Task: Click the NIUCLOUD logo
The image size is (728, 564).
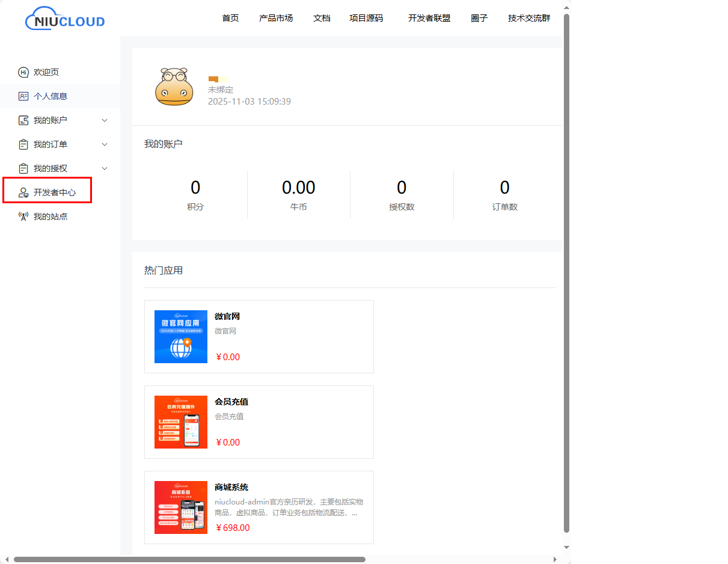Action: point(65,19)
